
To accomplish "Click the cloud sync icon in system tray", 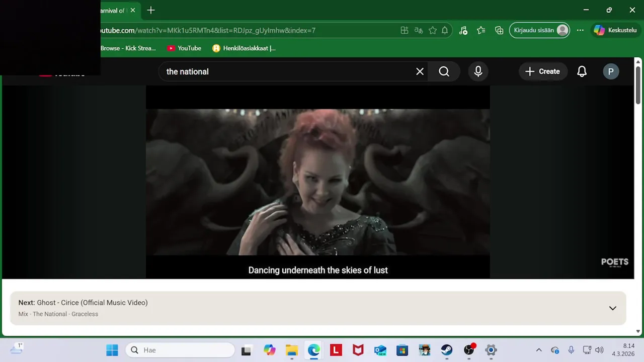I will (555, 350).
